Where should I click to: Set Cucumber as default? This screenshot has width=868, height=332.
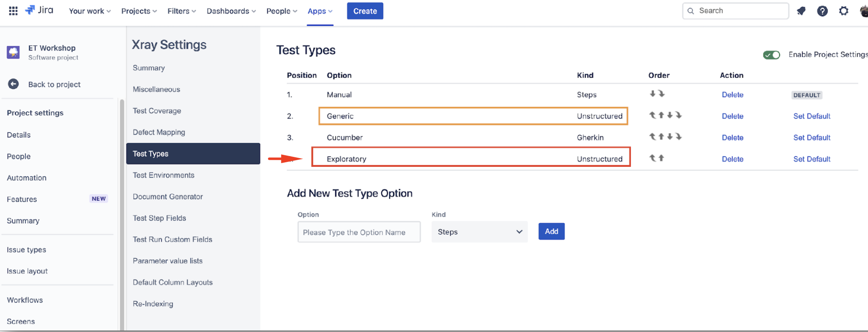(812, 138)
